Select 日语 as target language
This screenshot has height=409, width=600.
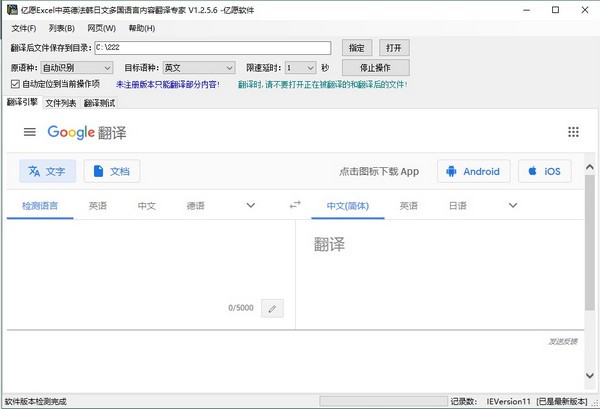click(457, 206)
